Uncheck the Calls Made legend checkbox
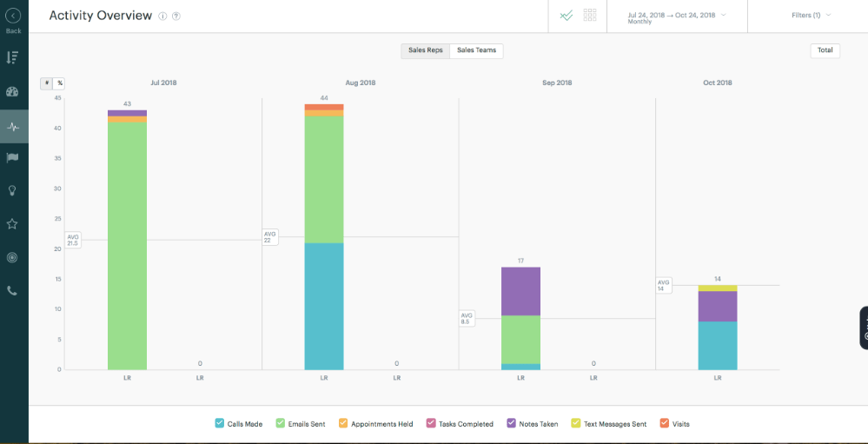868x444 pixels. coord(220,423)
